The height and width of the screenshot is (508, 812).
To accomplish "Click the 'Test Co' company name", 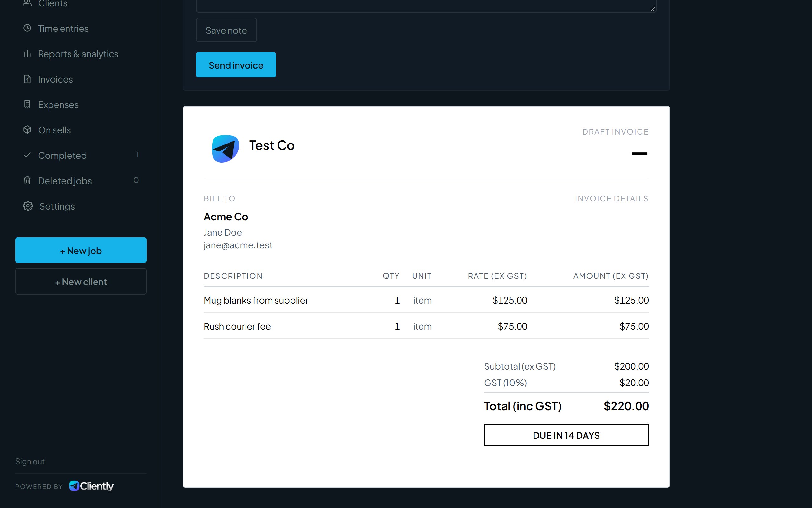I will [x=272, y=145].
